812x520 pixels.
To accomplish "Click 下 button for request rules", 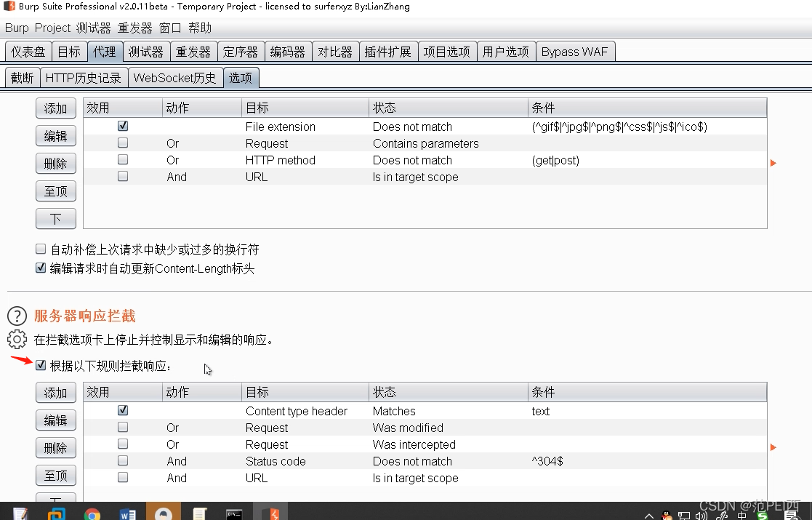I will tap(56, 219).
